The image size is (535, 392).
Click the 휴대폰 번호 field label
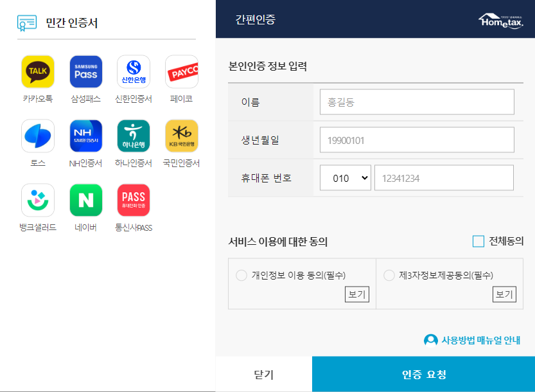point(266,178)
